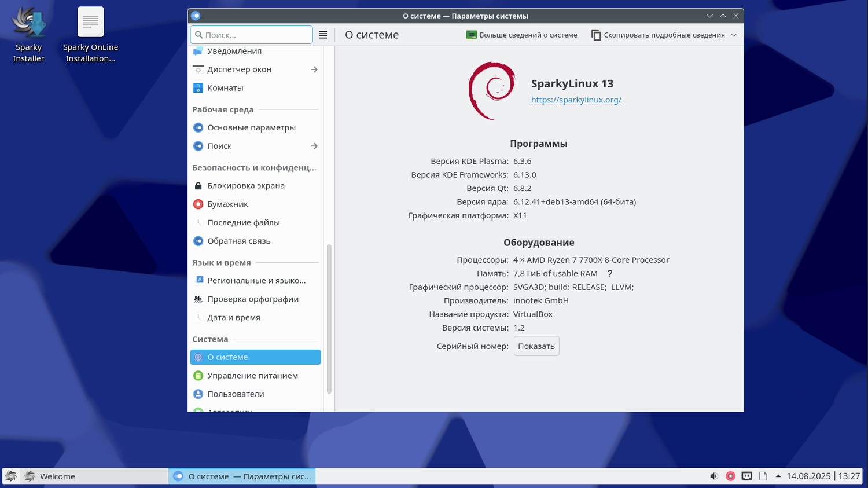Select Основные параметры sidebar icon

198,127
